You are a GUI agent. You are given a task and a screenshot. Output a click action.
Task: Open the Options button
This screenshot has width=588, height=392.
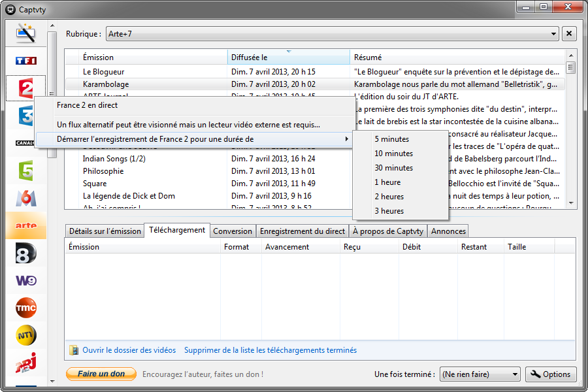coord(551,374)
